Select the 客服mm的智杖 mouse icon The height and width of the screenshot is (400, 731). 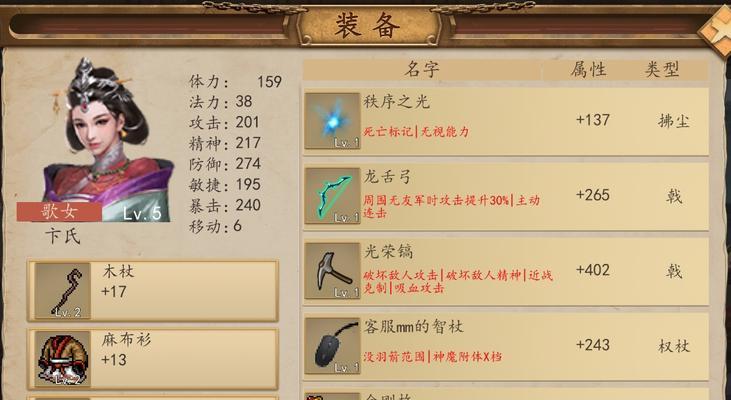click(x=332, y=346)
